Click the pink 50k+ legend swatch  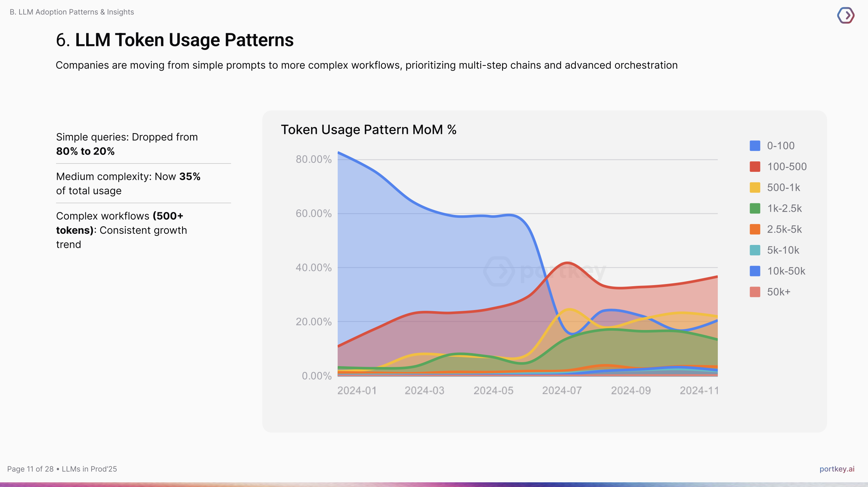(755, 292)
